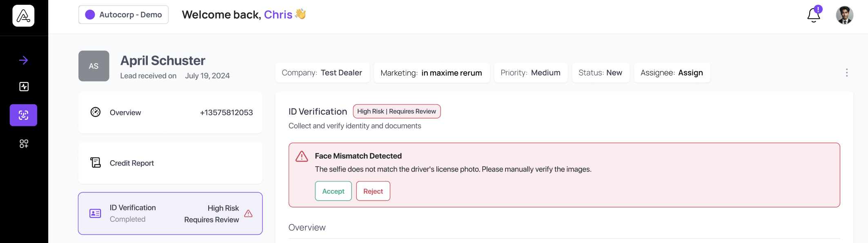Open notifications bell icon
Screen dimensions: 868x243
pos(813,15)
